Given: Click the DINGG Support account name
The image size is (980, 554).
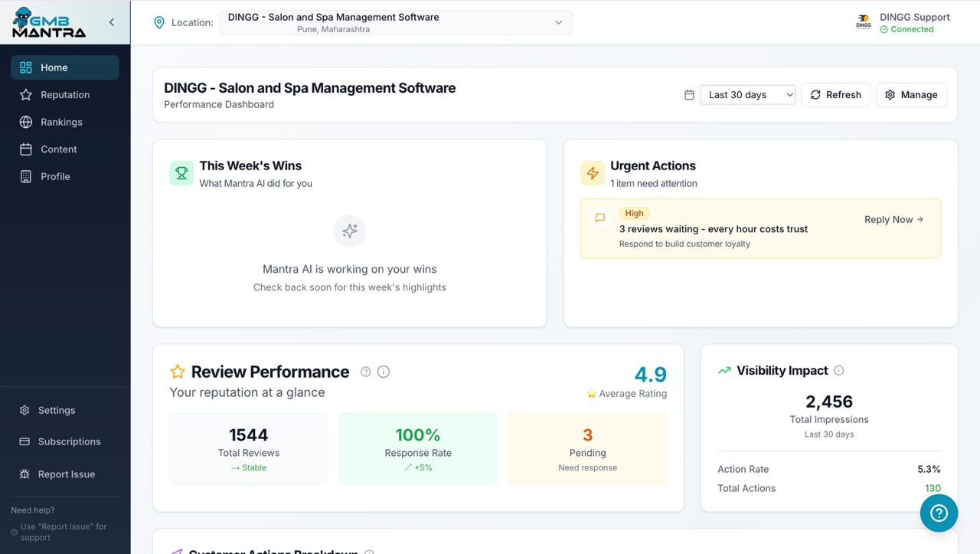Looking at the screenshot, I should pyautogui.click(x=915, y=17).
